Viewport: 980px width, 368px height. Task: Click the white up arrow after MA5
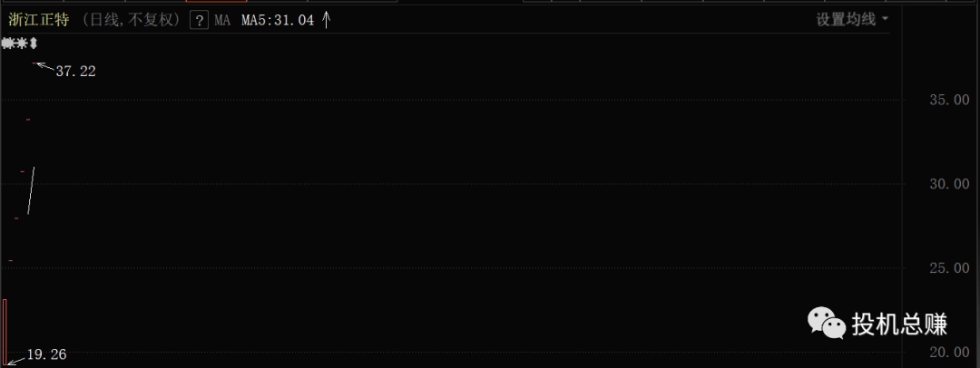click(x=326, y=19)
